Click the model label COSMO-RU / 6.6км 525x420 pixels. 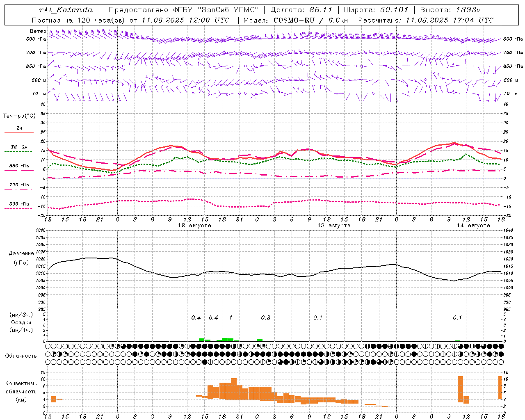pos(310,20)
